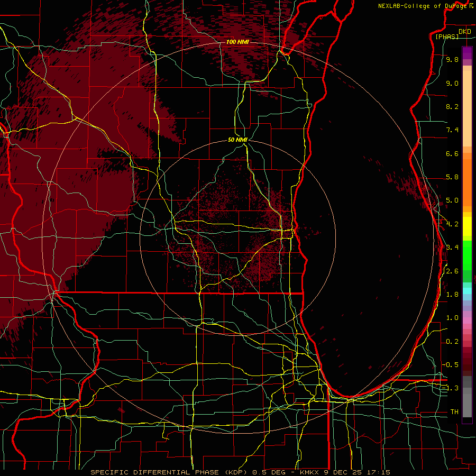Click the -1.3 value on the color scale

451,388
